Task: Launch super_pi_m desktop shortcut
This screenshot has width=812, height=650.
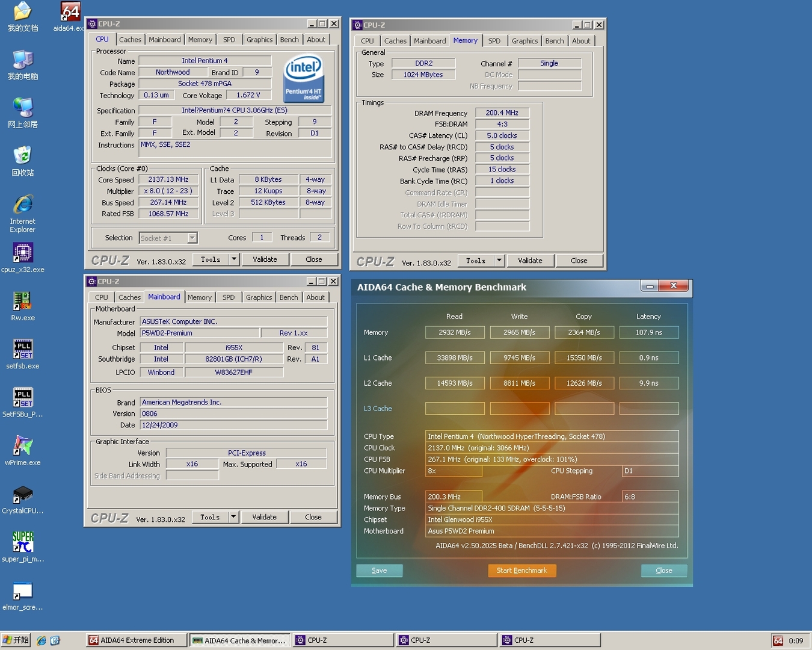Action: [x=22, y=547]
